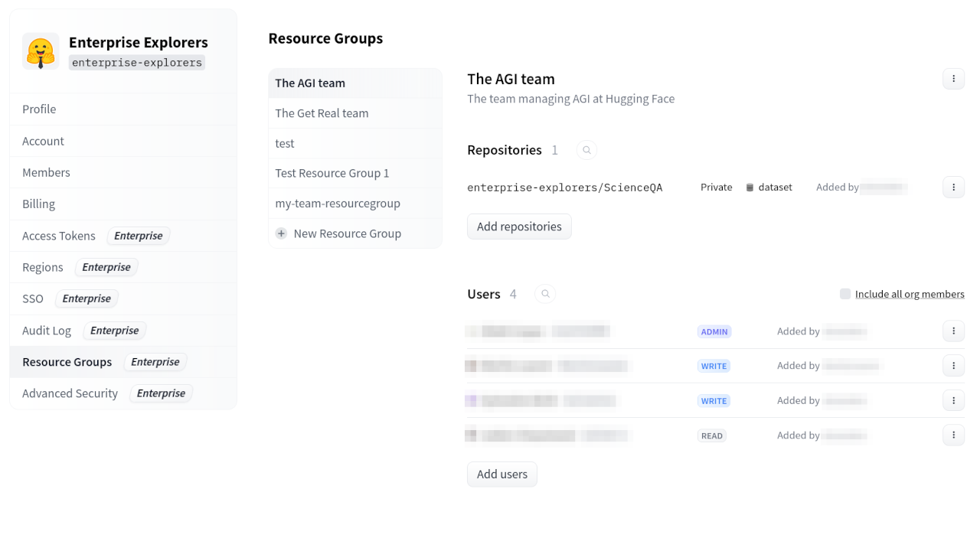Image resolution: width=980 pixels, height=551 pixels.
Task: Open the actions dropdown for the first WRITE user
Action: click(x=953, y=365)
